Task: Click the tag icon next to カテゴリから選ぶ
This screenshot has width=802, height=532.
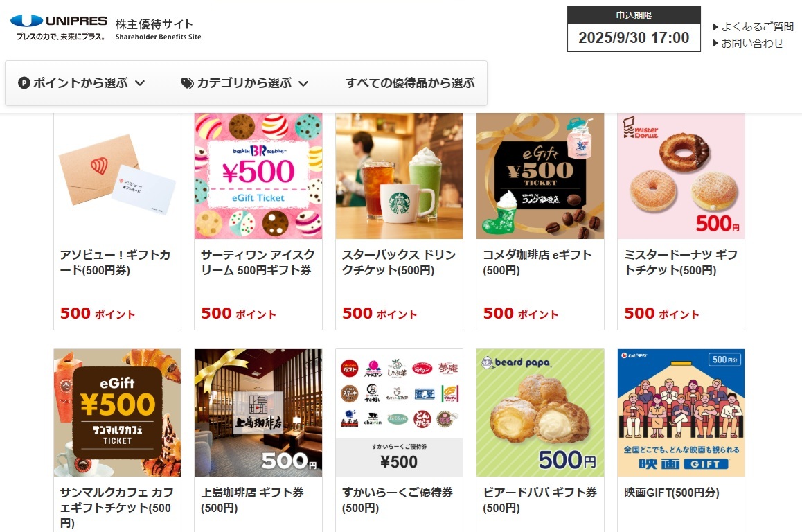Action: [188, 83]
